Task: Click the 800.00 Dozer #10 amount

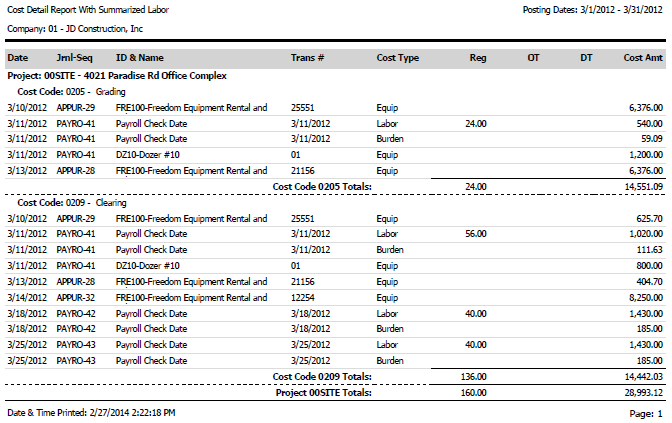Action: pyautogui.click(x=649, y=266)
